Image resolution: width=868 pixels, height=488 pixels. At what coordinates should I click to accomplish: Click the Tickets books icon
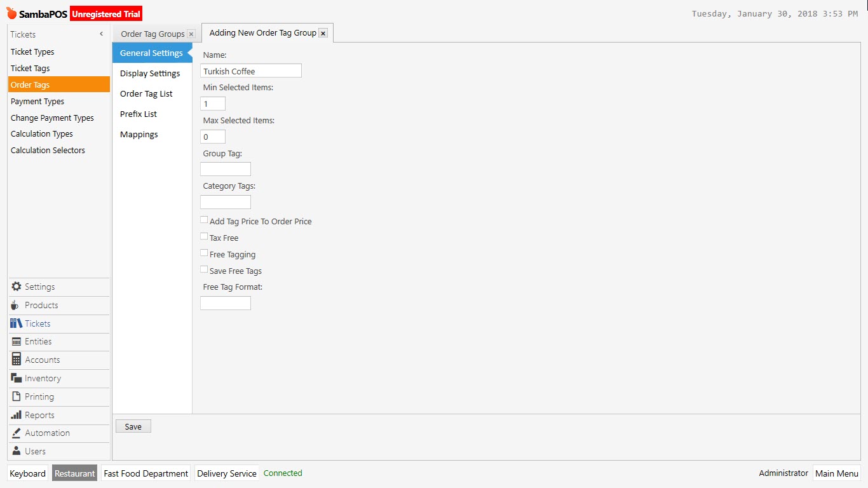(x=15, y=323)
